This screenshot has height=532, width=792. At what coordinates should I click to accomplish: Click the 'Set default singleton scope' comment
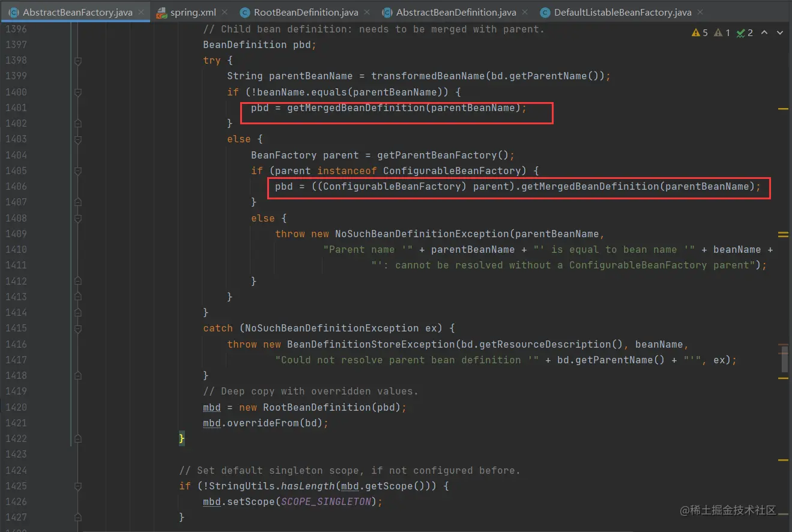[349, 470]
